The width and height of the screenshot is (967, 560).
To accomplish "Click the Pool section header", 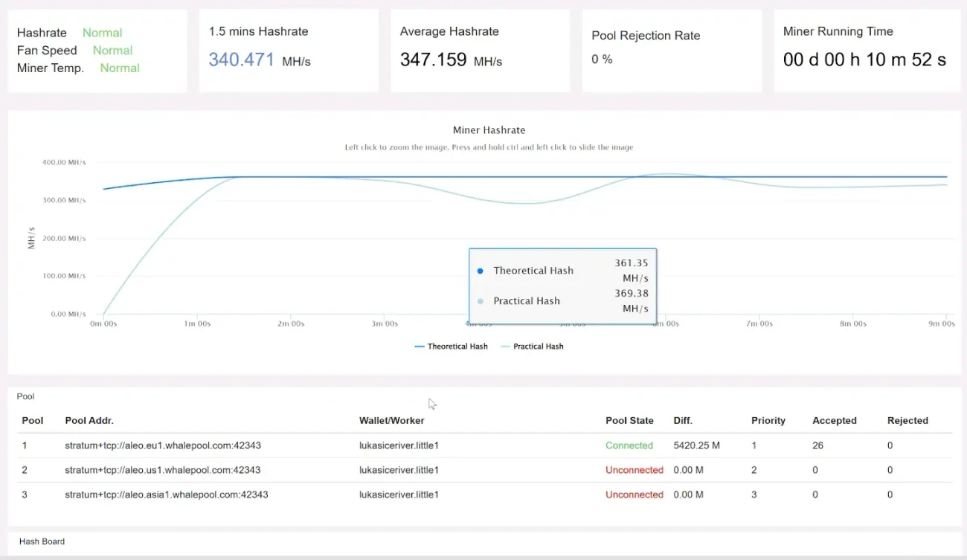I will click(x=26, y=396).
